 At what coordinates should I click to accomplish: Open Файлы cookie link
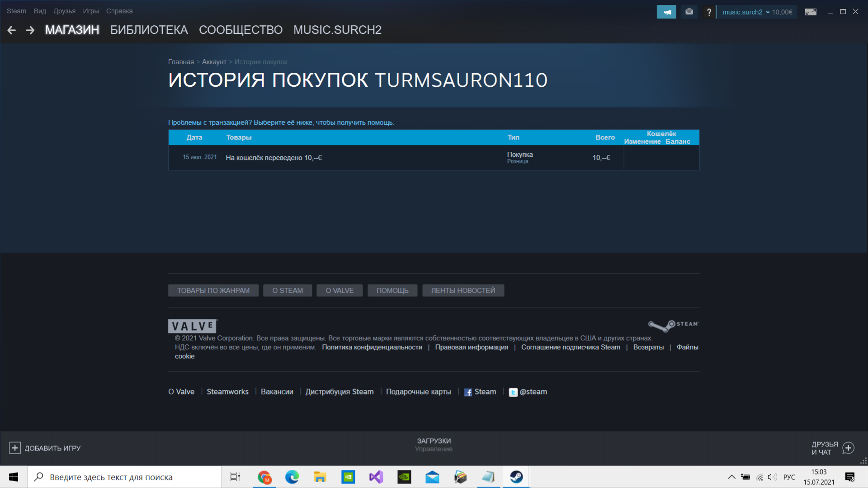click(687, 347)
